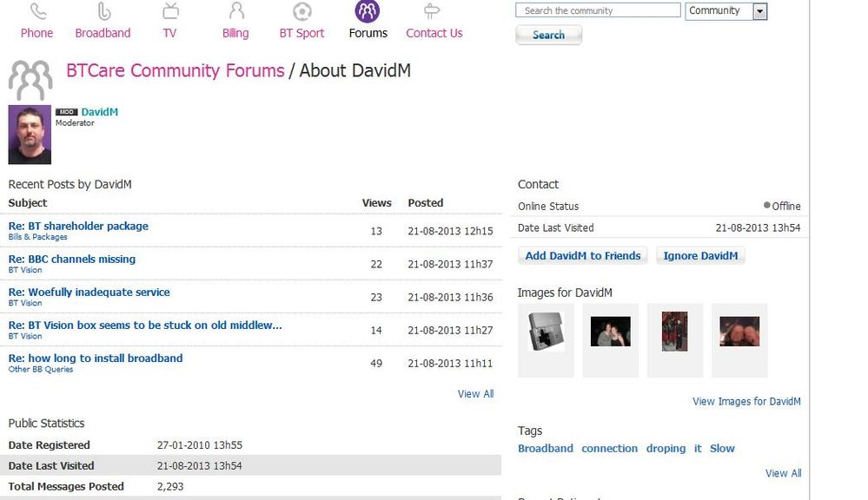Click the Search button
The height and width of the screenshot is (500, 868).
point(548,35)
